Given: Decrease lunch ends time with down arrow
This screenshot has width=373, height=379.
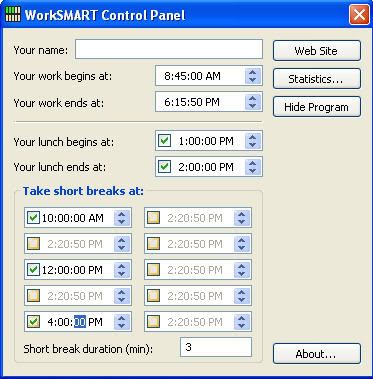Looking at the screenshot, I should 253,171.
